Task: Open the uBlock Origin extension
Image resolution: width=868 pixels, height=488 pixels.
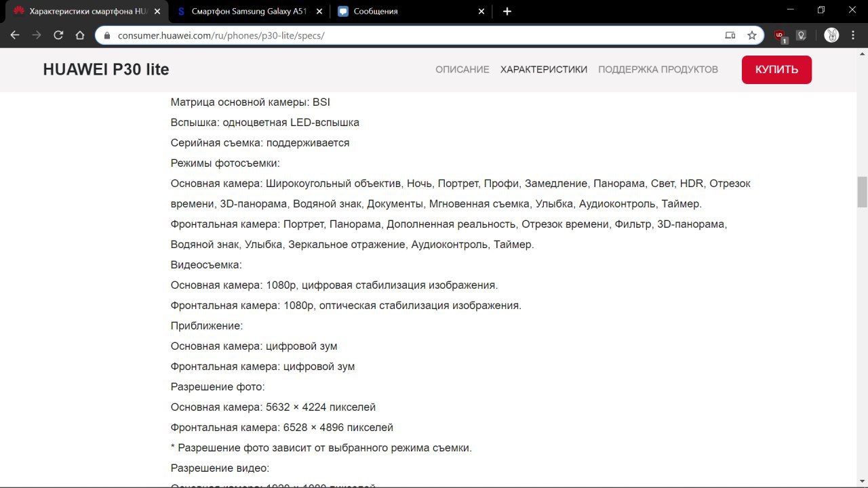Action: click(x=781, y=35)
